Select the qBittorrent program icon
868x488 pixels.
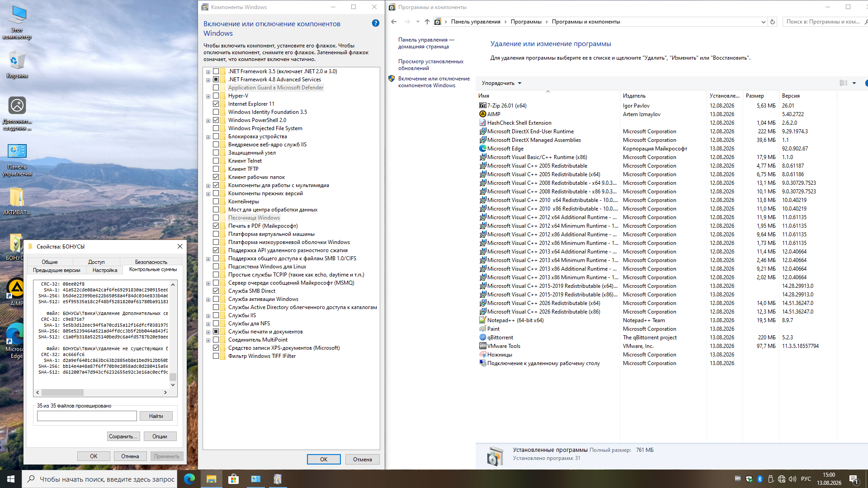click(482, 338)
